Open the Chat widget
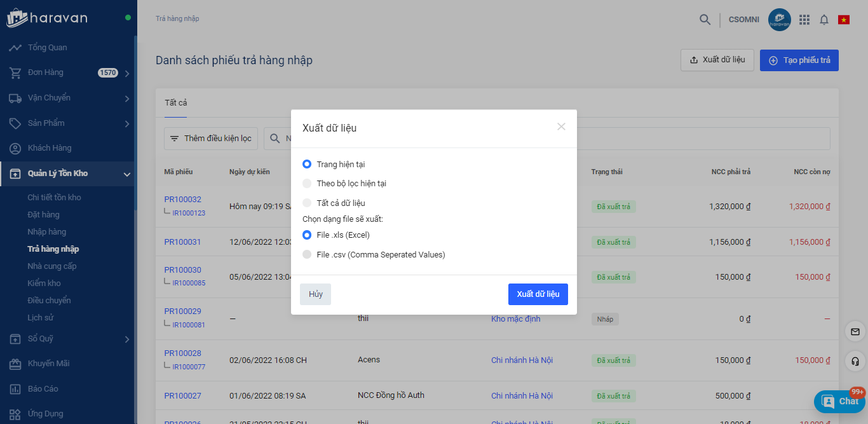The height and width of the screenshot is (424, 868). (x=840, y=401)
